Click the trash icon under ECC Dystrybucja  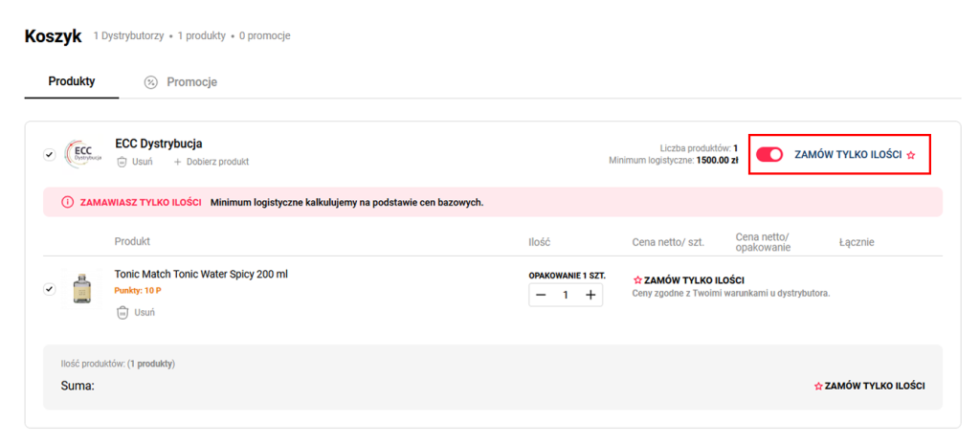point(122,162)
